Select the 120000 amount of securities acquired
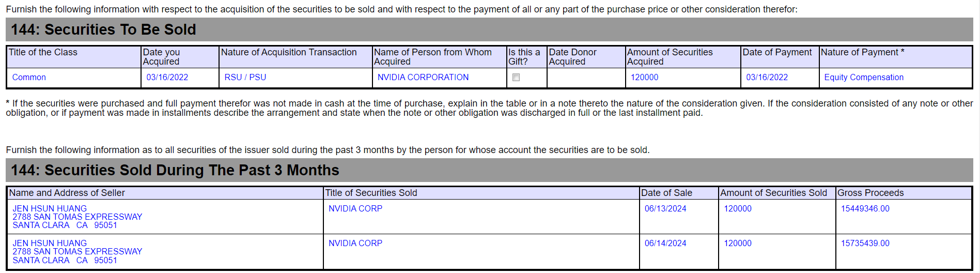The width and height of the screenshot is (980, 273). coord(645,78)
